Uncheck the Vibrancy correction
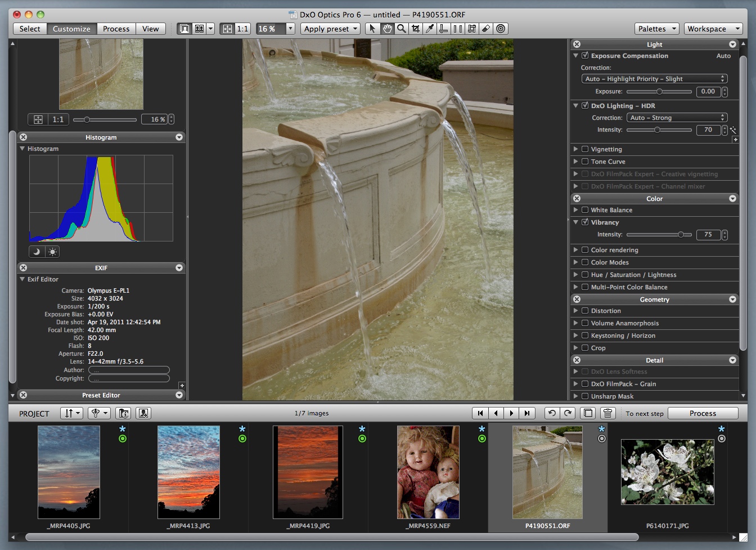 pos(585,222)
